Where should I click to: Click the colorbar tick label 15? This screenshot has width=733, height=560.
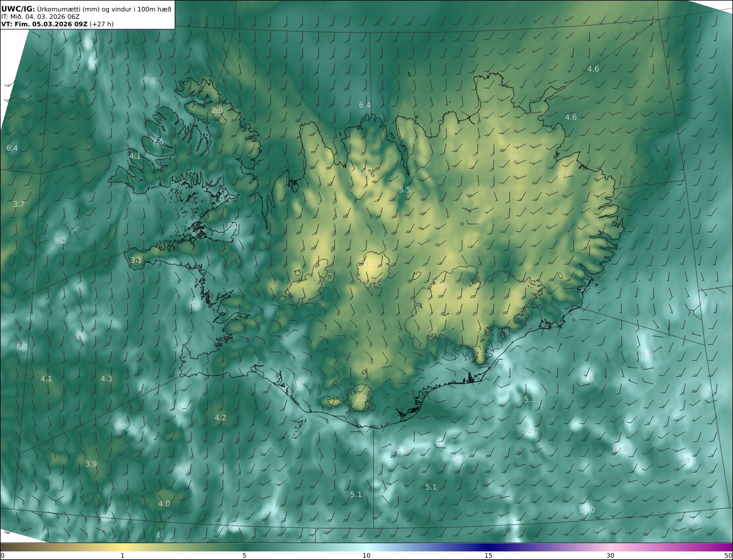488,555
